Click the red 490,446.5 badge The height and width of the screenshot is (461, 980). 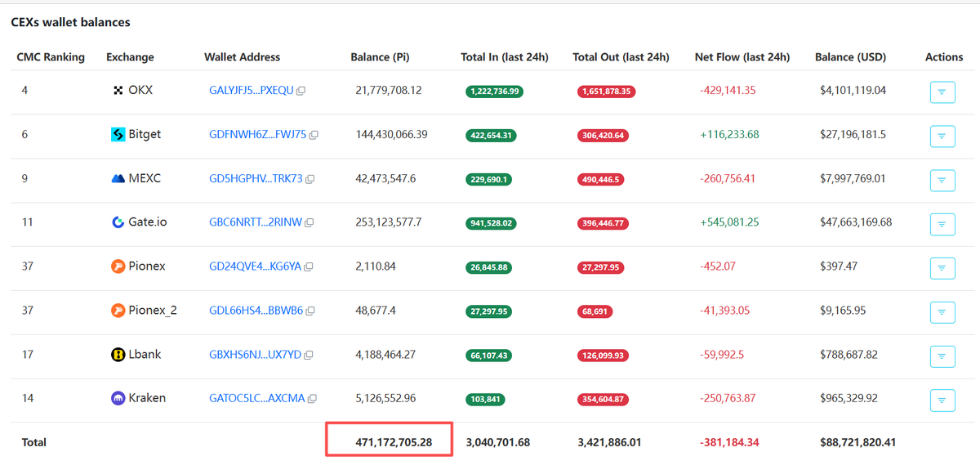[600, 179]
